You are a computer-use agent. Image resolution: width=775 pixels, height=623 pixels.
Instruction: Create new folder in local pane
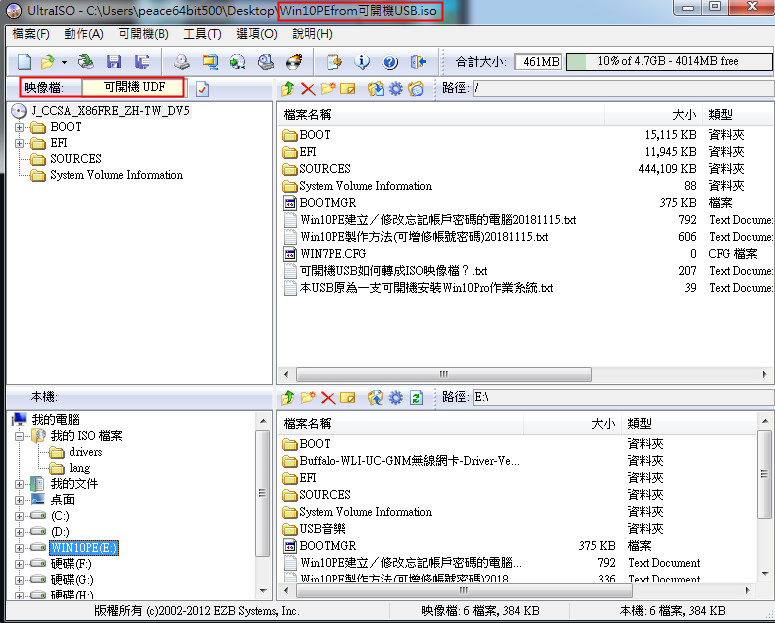click(x=307, y=398)
